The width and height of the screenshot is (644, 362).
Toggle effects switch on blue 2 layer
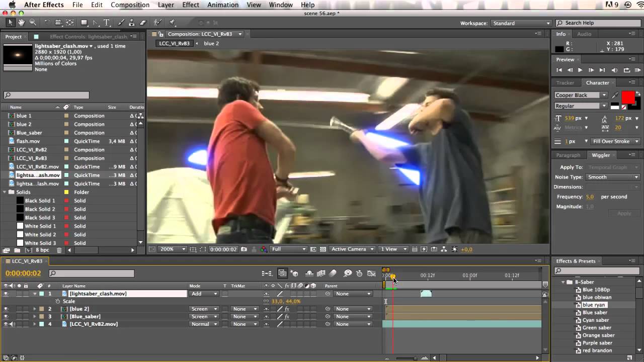point(287,309)
